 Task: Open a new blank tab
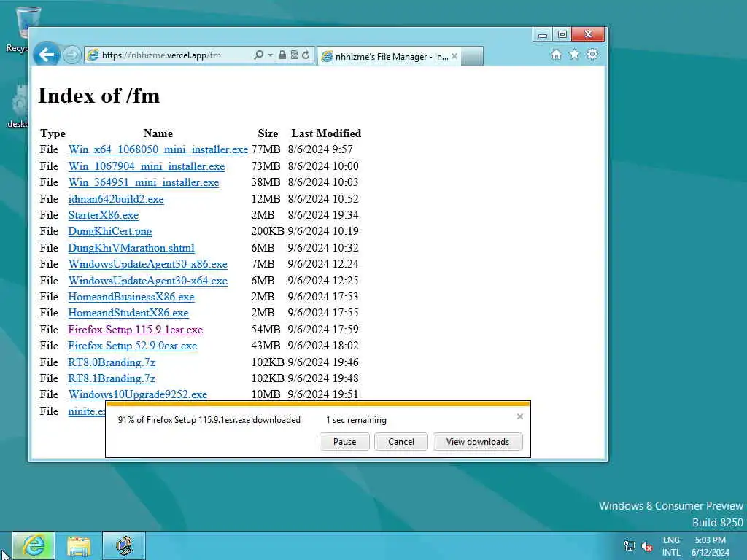click(x=473, y=56)
